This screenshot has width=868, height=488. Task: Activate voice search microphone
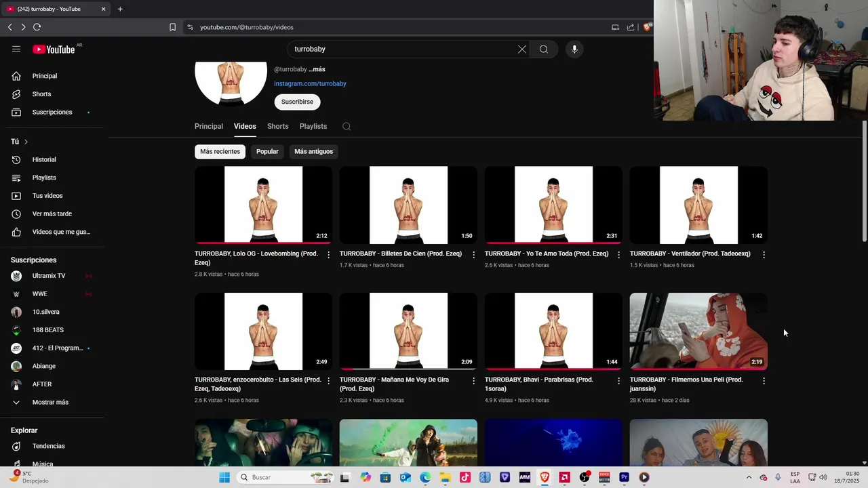pyautogui.click(x=574, y=49)
